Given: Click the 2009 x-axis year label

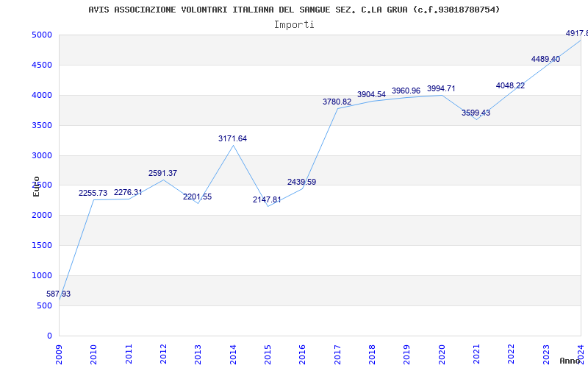Looking at the screenshot, I should pos(59,355).
